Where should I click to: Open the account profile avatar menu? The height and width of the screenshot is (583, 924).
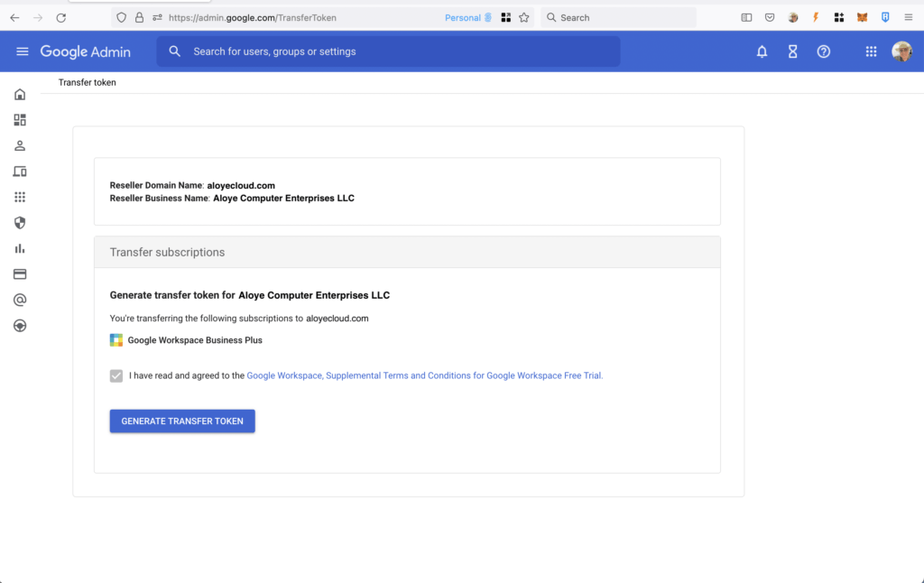coord(901,51)
